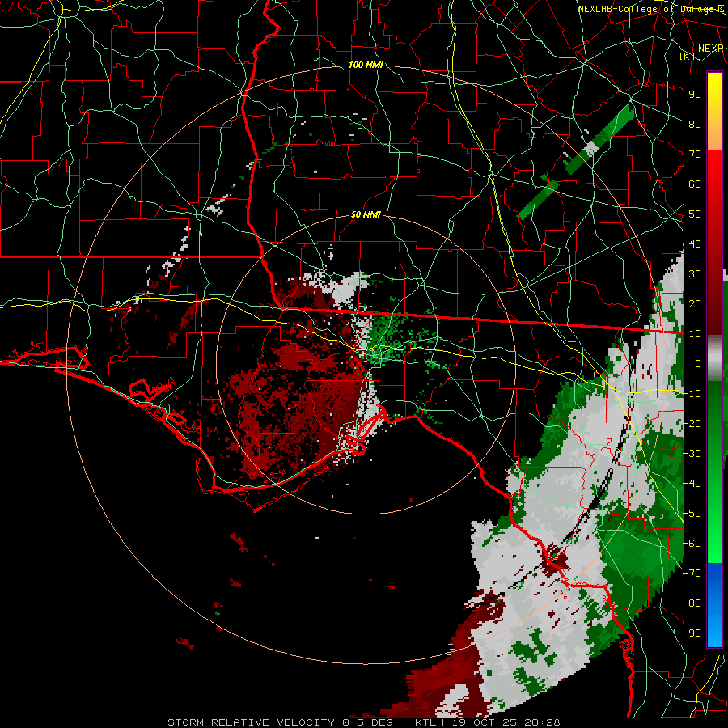The width and height of the screenshot is (728, 728).
Task: Click the -70 value on the velocity scale
Action: 692,573
